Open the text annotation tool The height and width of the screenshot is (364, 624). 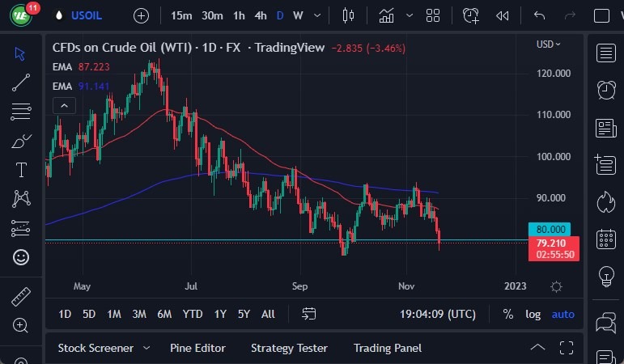(21, 169)
